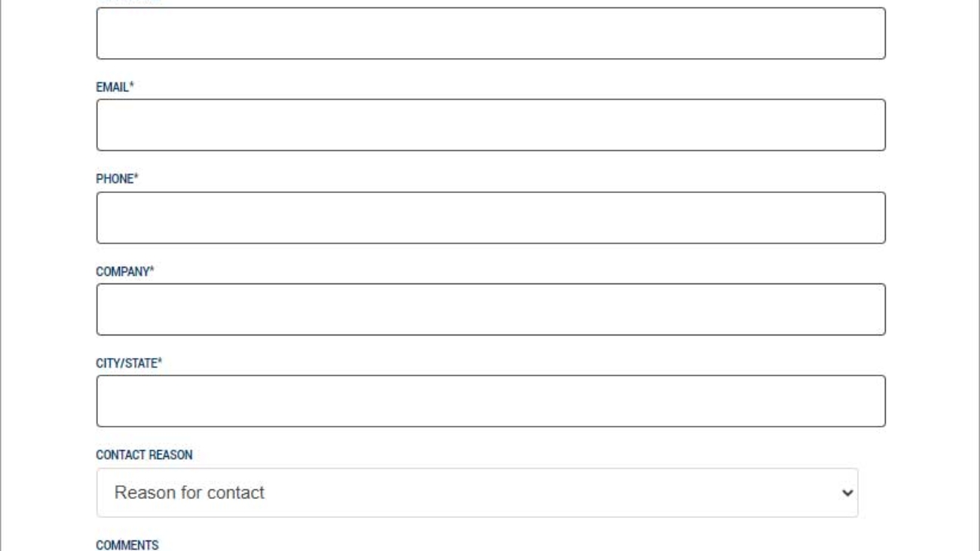Click inside the Company input field
980x551 pixels.
coord(491,310)
